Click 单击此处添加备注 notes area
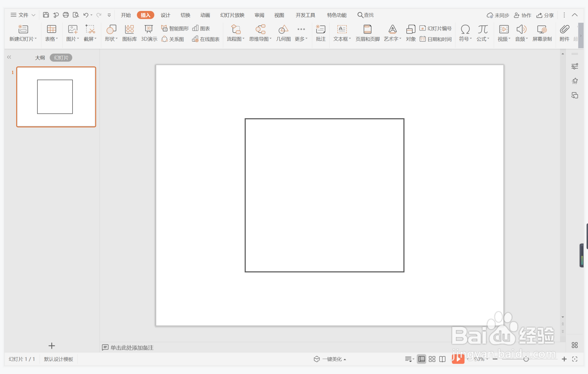Screen dimensions: 588x374 (x=132, y=347)
